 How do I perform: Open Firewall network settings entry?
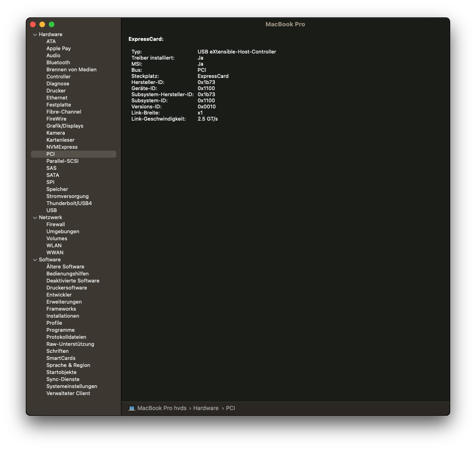(x=55, y=225)
